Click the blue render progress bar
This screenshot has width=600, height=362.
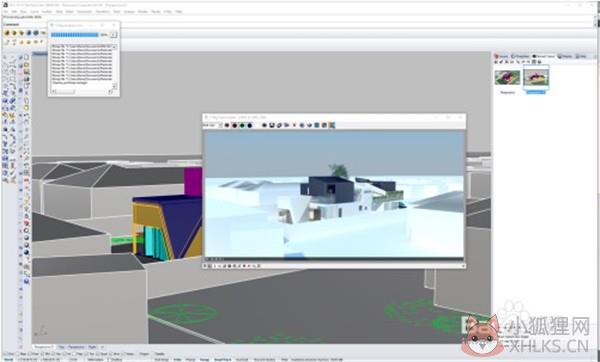point(75,35)
